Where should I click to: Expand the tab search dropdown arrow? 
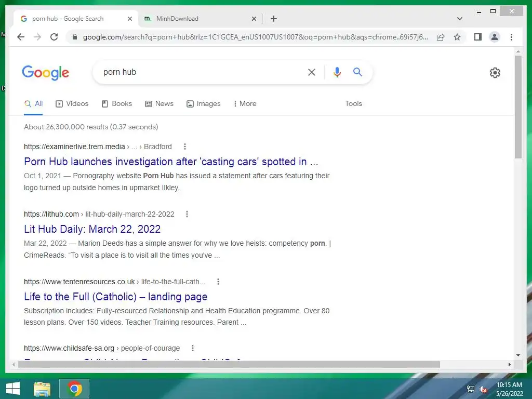tap(459, 19)
